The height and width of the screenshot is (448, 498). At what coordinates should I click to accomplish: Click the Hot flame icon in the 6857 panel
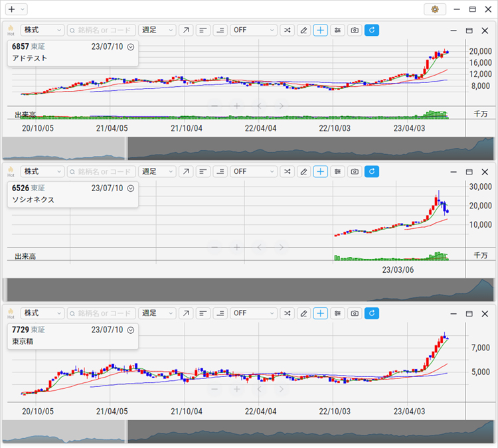tap(11, 30)
